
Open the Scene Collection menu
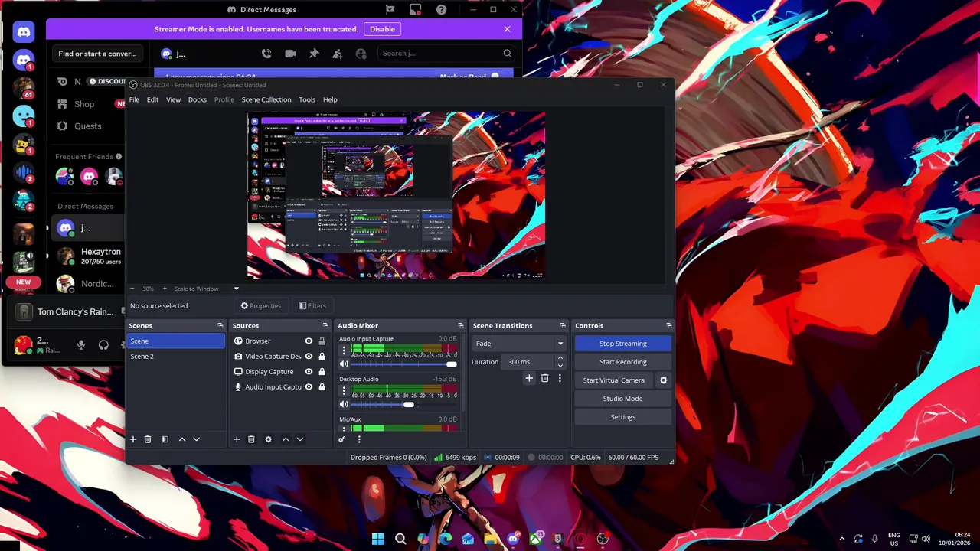(266, 99)
